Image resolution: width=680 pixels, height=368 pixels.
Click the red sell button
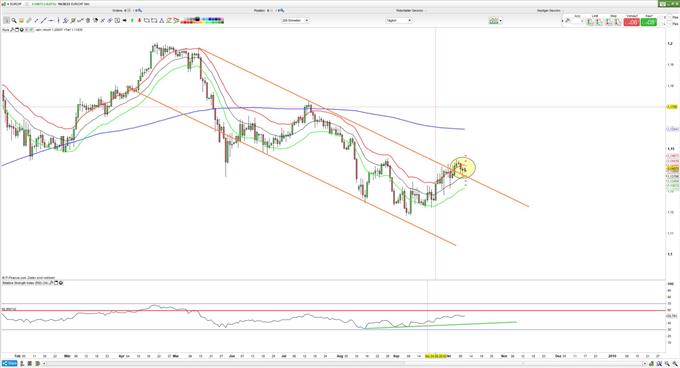(x=631, y=22)
